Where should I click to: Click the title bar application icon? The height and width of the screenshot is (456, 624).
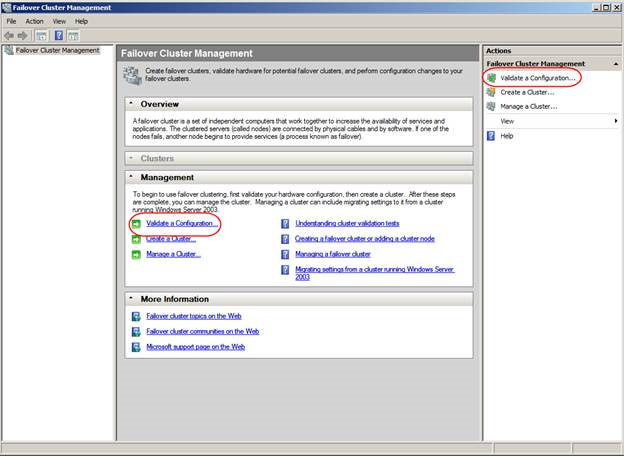click(x=6, y=7)
